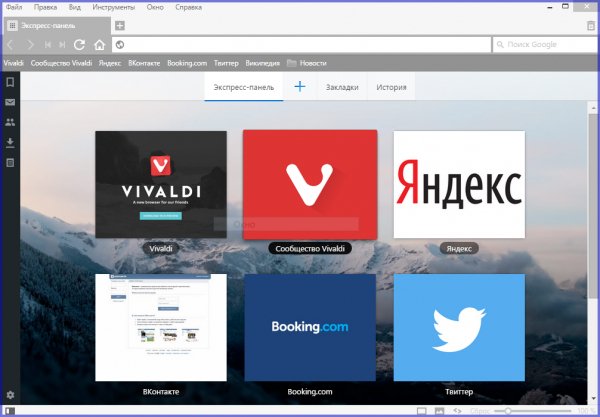Open page actions angle-brackets icon
This screenshot has height=417, width=600.
[x=457, y=411]
